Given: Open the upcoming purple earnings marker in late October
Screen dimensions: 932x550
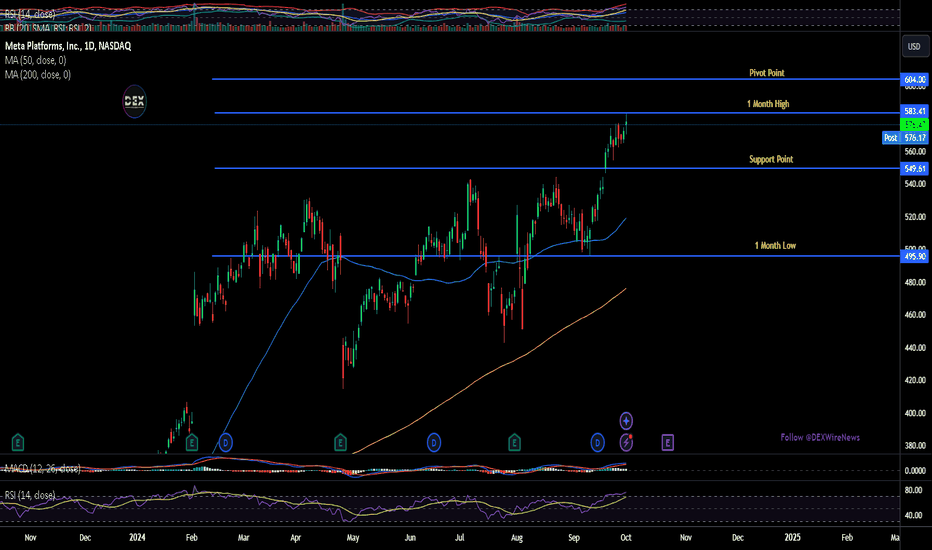Looking at the screenshot, I should [x=667, y=442].
